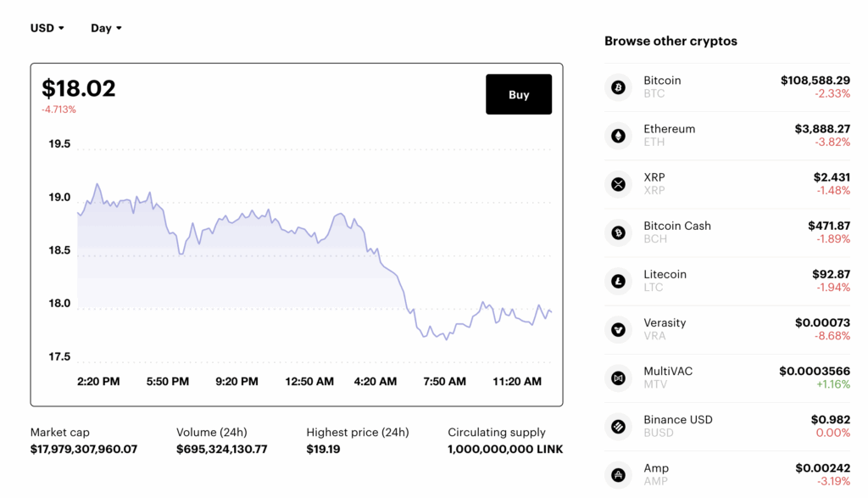
Task: Click the $18.02 current price display
Action: [79, 88]
